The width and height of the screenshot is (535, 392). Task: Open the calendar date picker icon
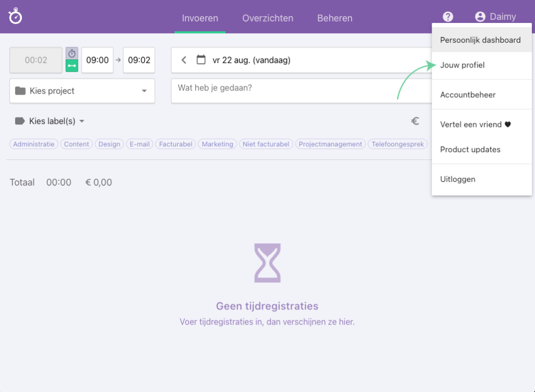click(x=201, y=60)
